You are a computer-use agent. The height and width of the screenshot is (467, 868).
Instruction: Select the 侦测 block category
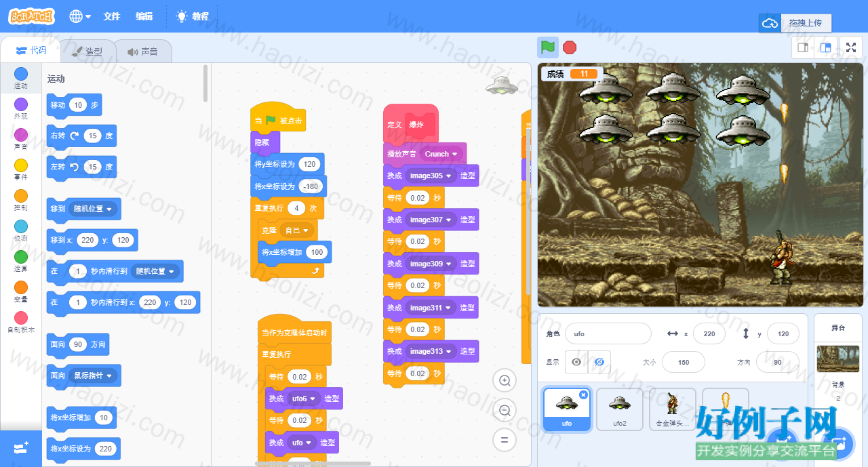(21, 230)
